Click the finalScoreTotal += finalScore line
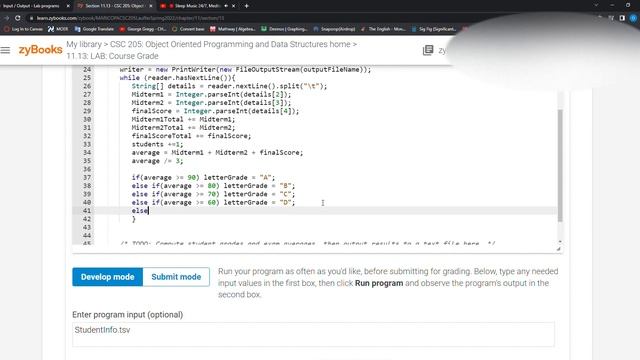This screenshot has width=640, height=360. (x=191, y=136)
